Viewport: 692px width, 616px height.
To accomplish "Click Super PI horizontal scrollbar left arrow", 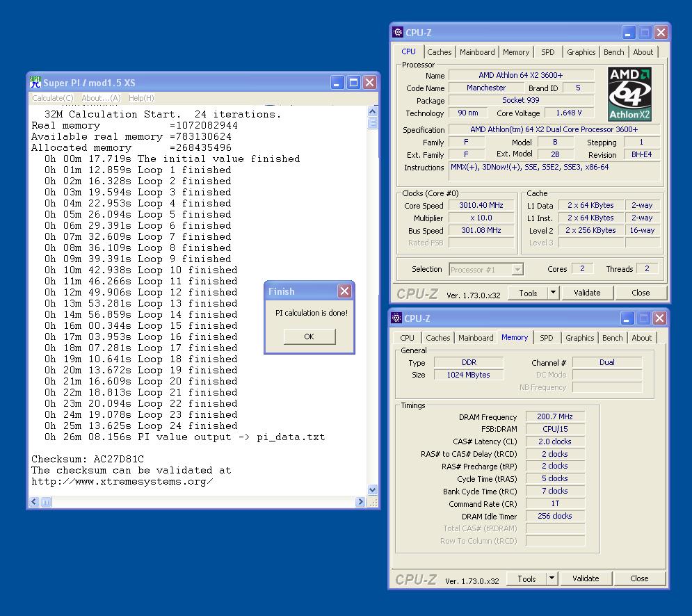I will tap(34, 502).
